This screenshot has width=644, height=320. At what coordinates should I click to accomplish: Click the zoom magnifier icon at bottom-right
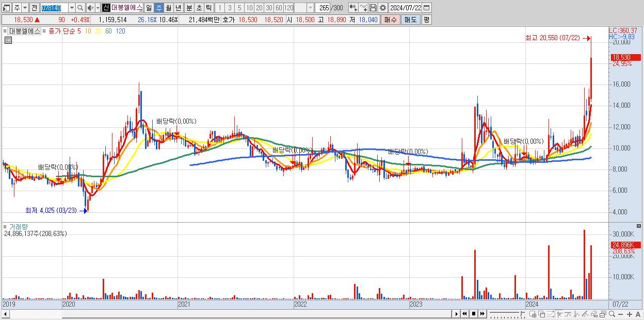[x=612, y=314]
